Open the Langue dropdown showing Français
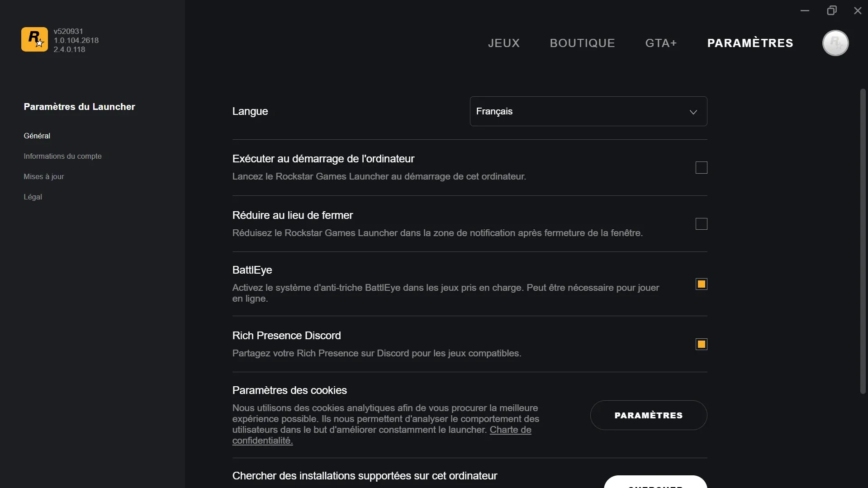Screen dimensions: 868x488 click(x=588, y=111)
